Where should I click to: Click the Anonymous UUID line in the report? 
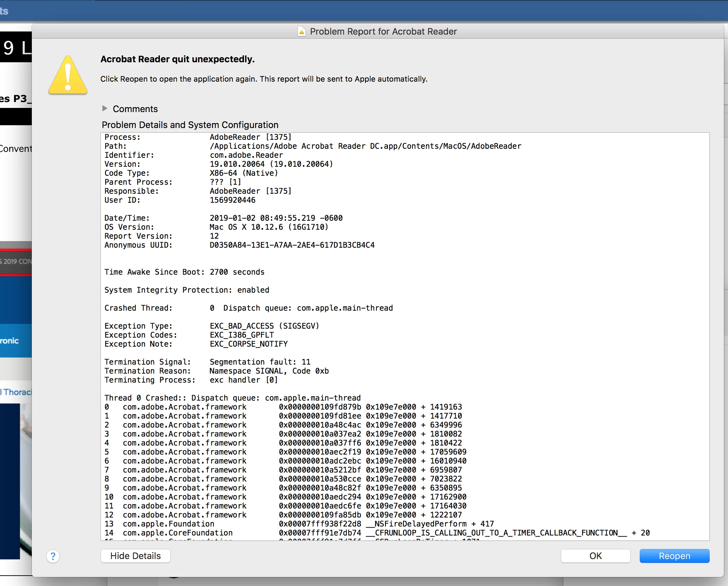coord(239,245)
